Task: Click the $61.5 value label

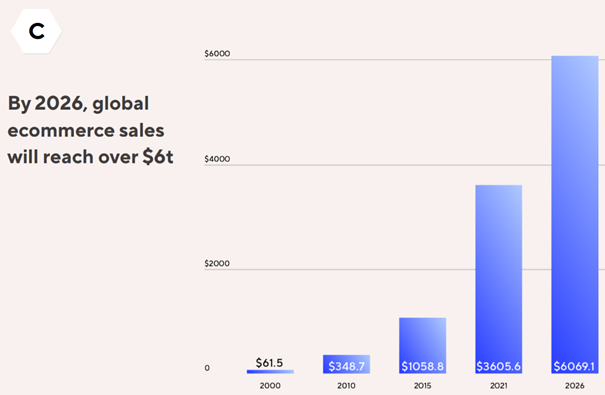Action: pyautogui.click(x=269, y=363)
